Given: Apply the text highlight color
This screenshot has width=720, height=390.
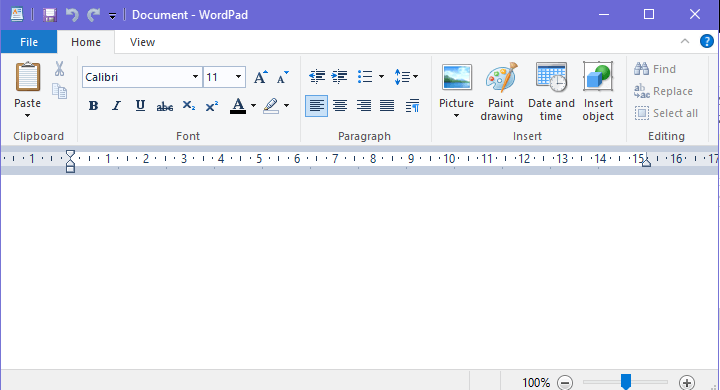Looking at the screenshot, I should point(271,106).
